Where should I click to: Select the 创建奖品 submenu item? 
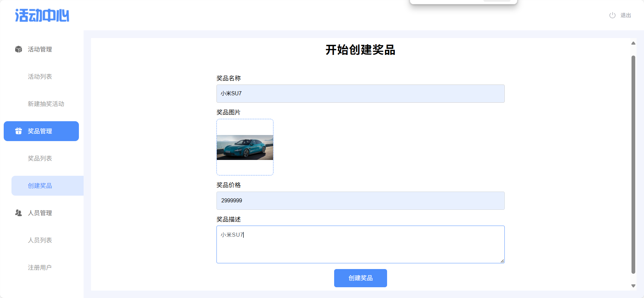(x=48, y=186)
